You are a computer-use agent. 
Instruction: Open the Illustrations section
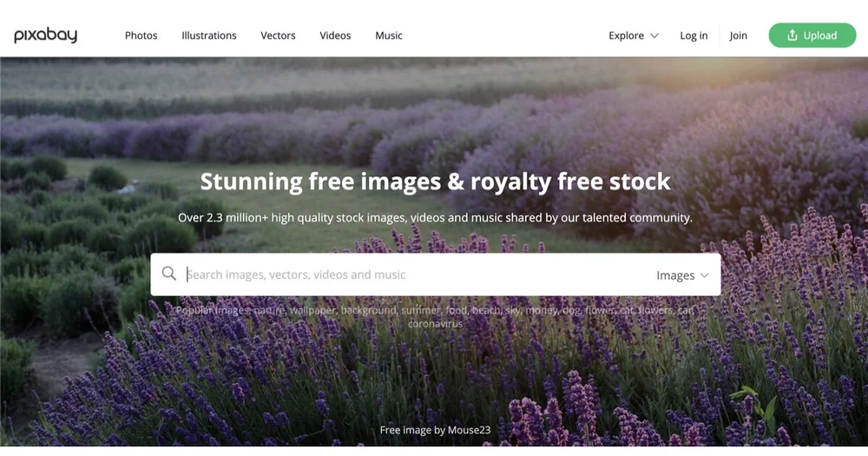(x=208, y=36)
